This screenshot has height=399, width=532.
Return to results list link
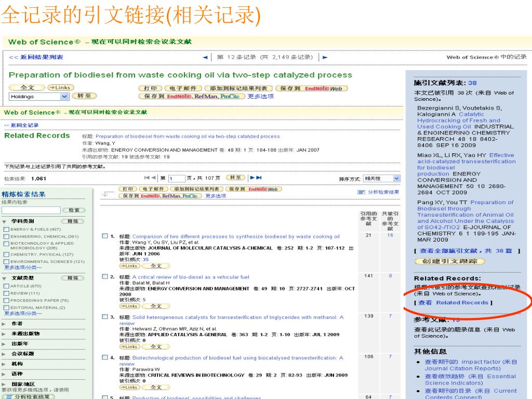point(36,57)
